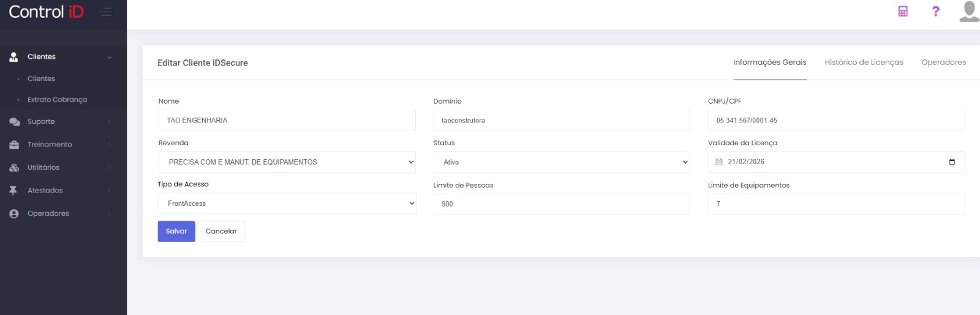Open the user profile avatar menu
This screenshot has width=980, height=315.
(969, 12)
